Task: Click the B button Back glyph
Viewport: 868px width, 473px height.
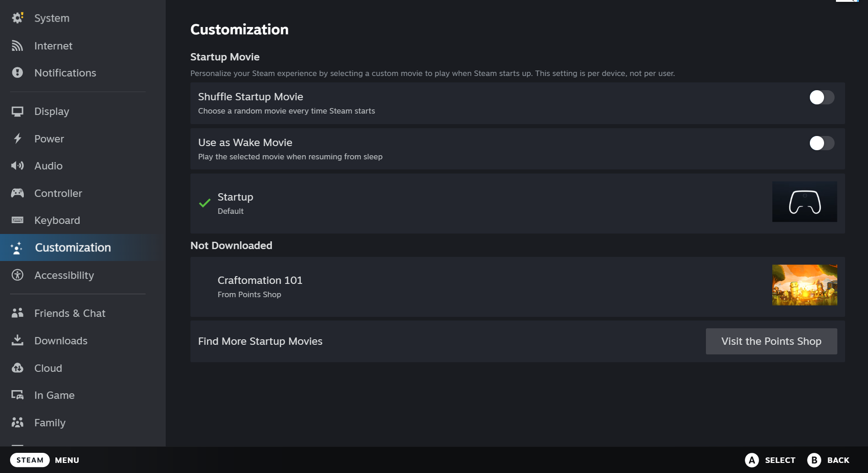Action: (x=814, y=460)
